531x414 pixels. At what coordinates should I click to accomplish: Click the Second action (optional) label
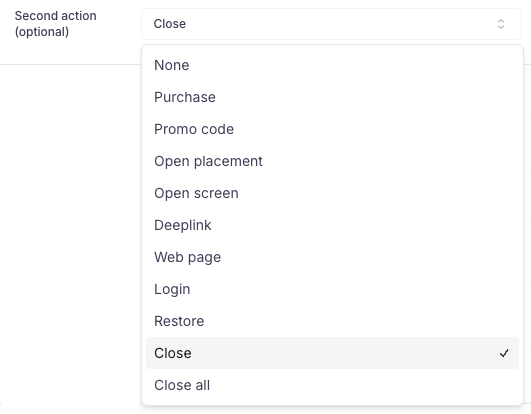coord(56,24)
